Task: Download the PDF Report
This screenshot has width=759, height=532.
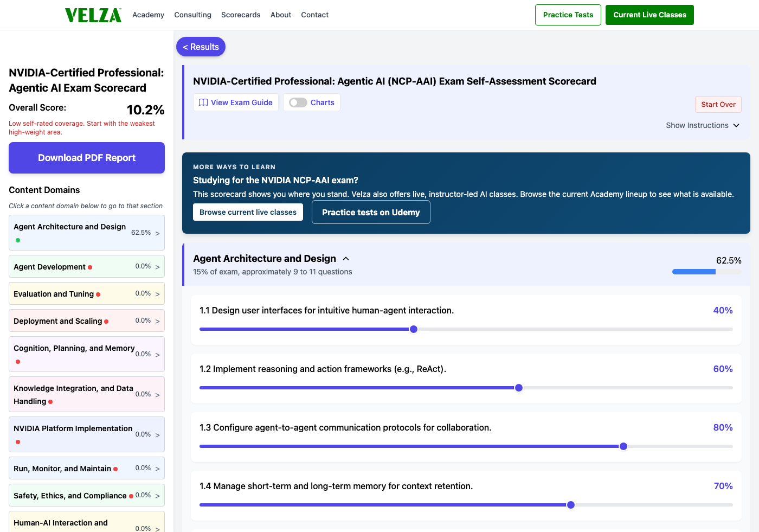Action: click(x=87, y=158)
